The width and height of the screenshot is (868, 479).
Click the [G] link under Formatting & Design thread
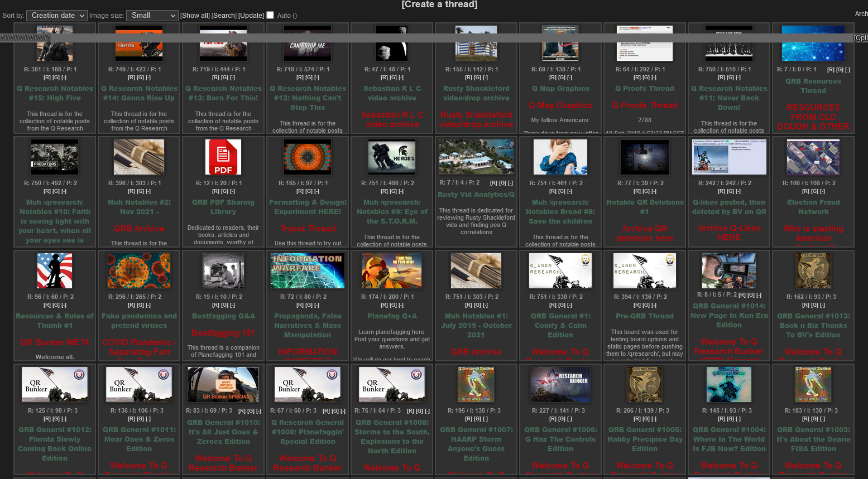[308, 191]
